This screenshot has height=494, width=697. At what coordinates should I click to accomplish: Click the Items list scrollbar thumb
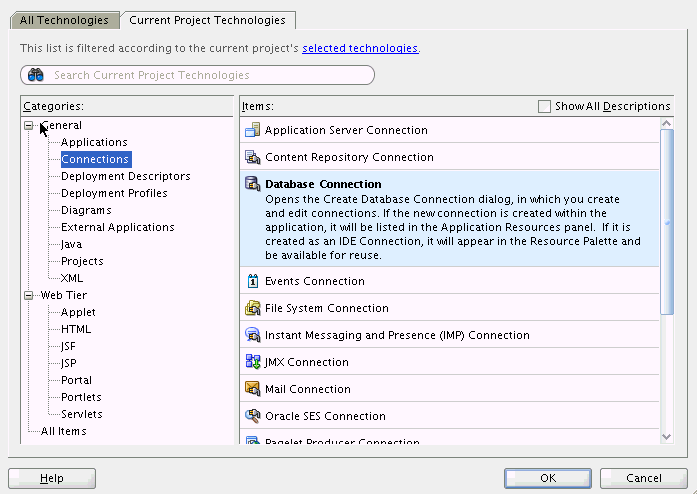tap(667, 221)
